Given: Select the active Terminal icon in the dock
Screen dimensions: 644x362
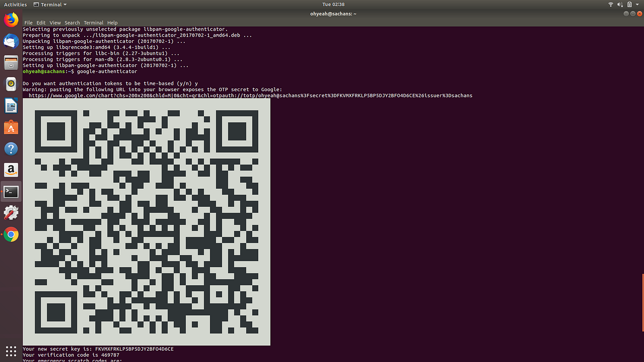Looking at the screenshot, I should click(x=11, y=191).
